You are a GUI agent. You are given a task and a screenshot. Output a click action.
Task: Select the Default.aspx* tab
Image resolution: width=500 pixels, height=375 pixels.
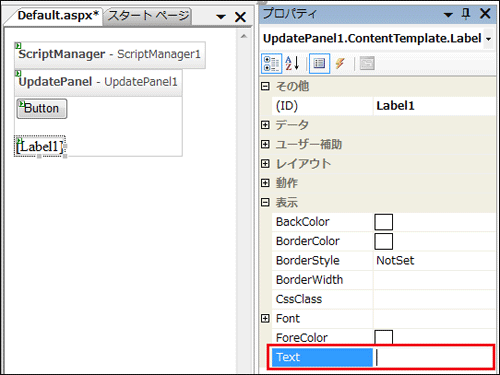[58, 15]
